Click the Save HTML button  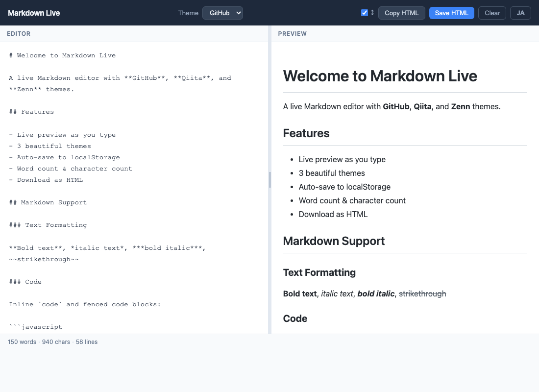[451, 13]
